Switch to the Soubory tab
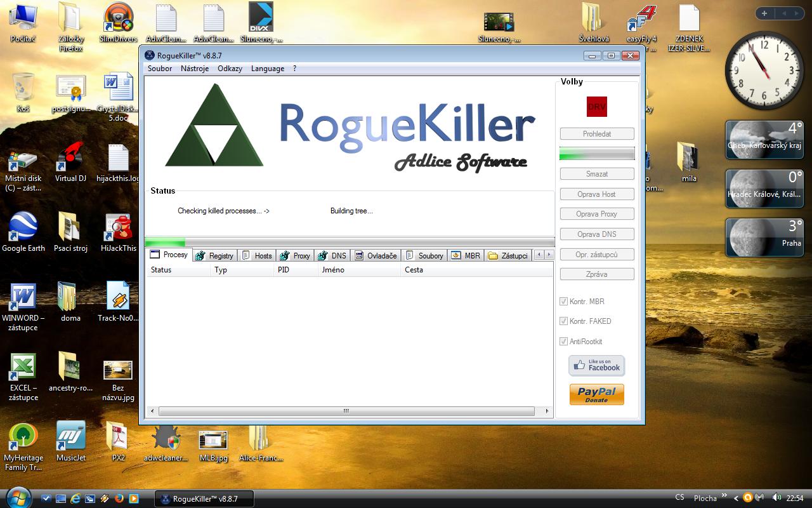This screenshot has height=508, width=812. click(425, 255)
